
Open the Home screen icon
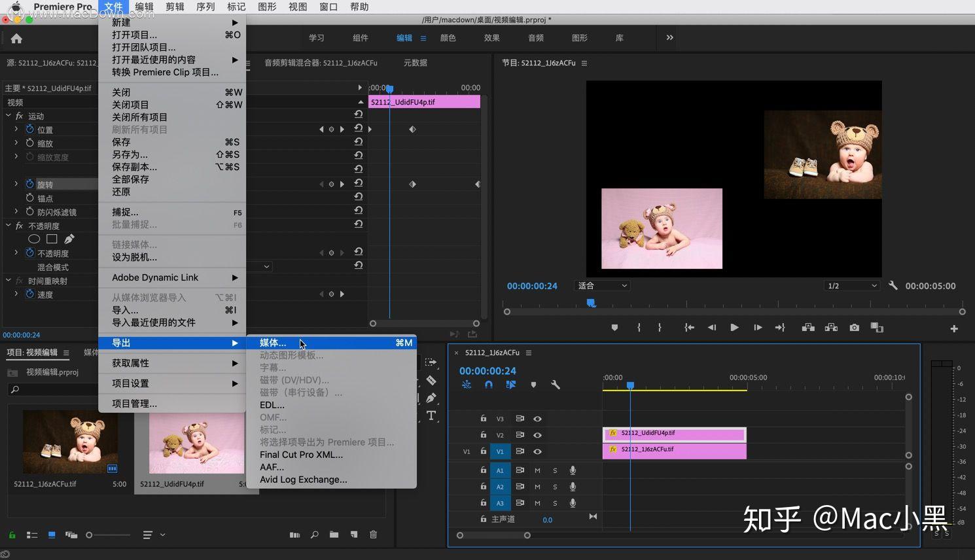16,39
